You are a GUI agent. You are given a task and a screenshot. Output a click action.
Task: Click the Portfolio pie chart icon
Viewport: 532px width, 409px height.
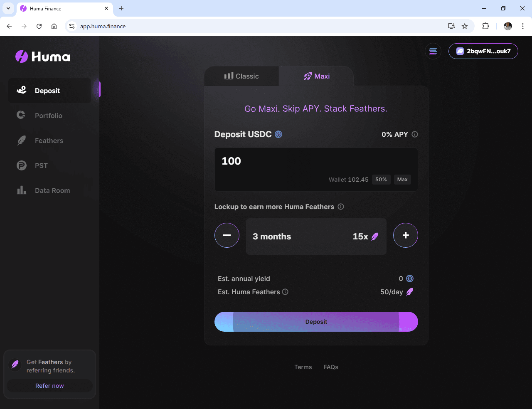pyautogui.click(x=21, y=115)
